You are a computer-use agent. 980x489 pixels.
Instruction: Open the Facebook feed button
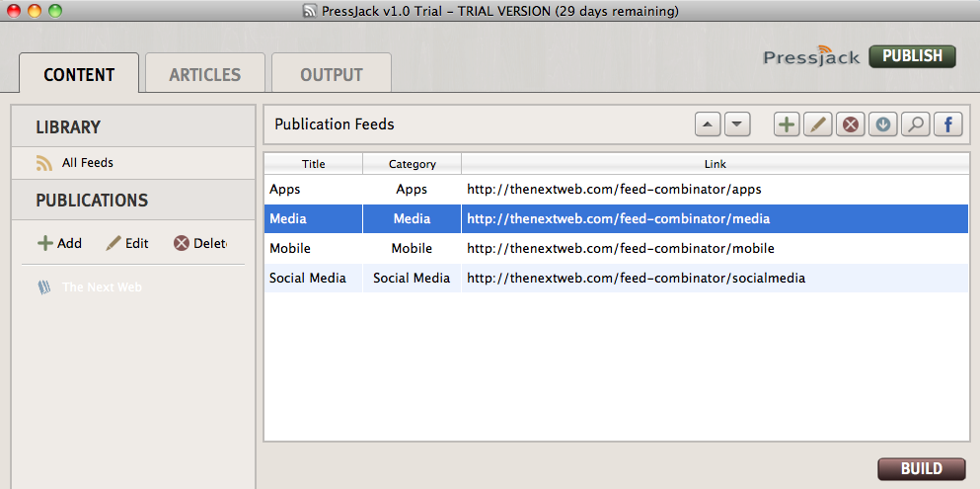[947, 124]
